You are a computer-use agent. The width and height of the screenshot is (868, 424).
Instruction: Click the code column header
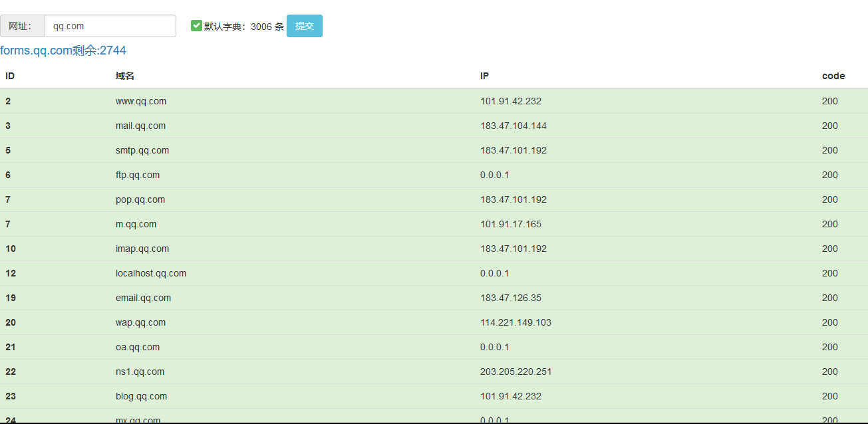pos(833,76)
